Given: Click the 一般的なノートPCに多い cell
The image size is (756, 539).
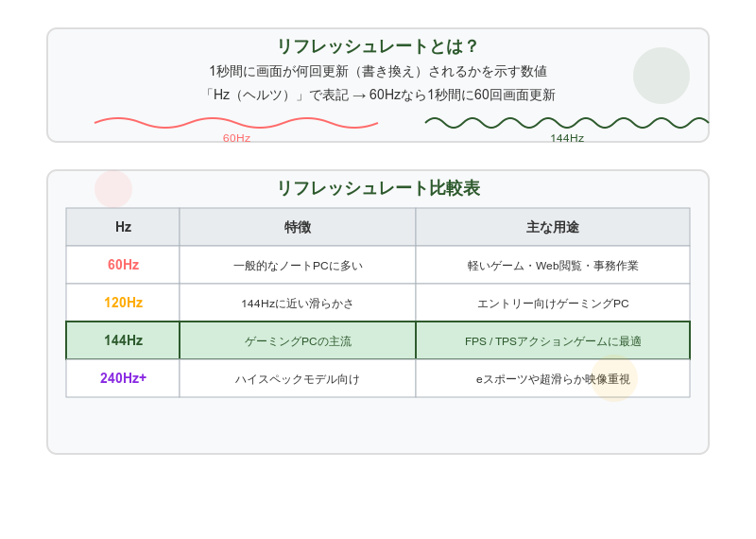Looking at the screenshot, I should click(298, 265).
